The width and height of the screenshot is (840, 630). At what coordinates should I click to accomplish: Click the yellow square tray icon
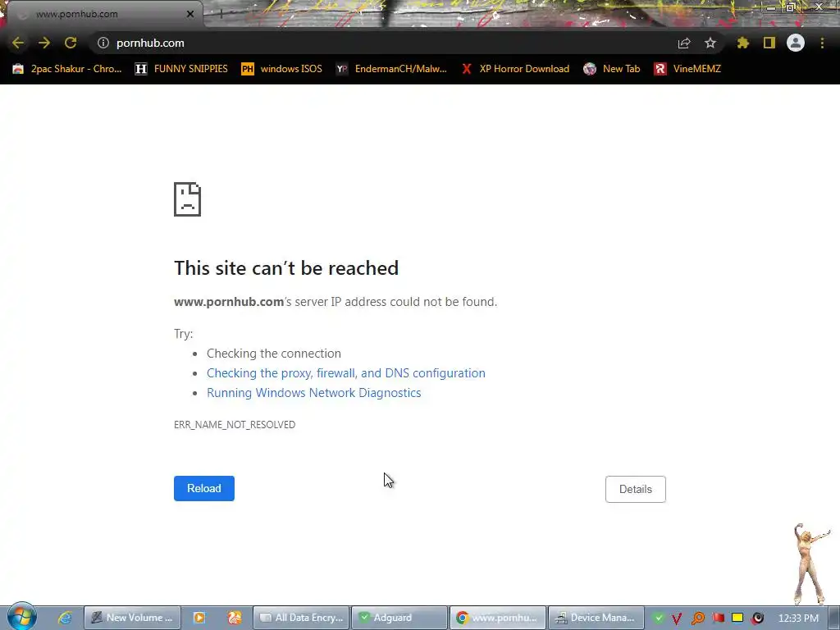pyautogui.click(x=737, y=618)
